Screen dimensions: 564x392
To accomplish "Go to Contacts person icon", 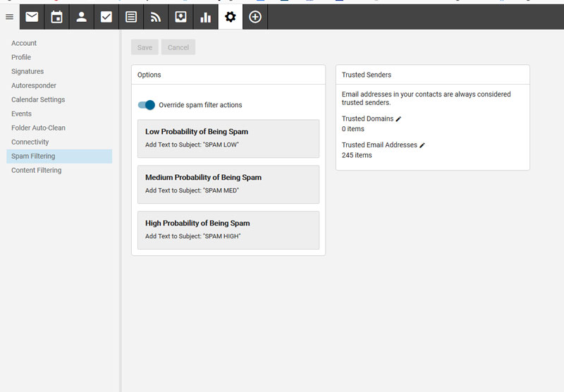I will [x=81, y=17].
